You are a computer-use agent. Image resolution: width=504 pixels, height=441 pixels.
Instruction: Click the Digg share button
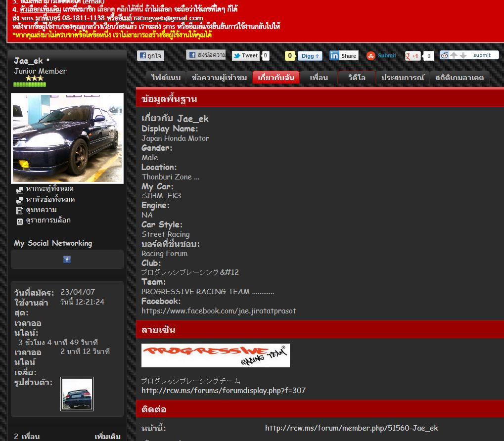(310, 56)
